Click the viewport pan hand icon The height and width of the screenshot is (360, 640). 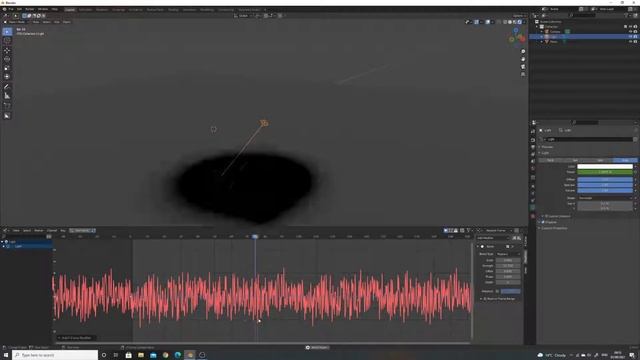click(523, 59)
